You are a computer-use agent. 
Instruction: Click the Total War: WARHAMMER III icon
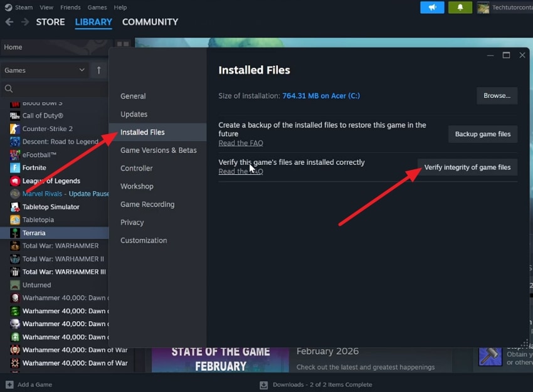click(14, 272)
